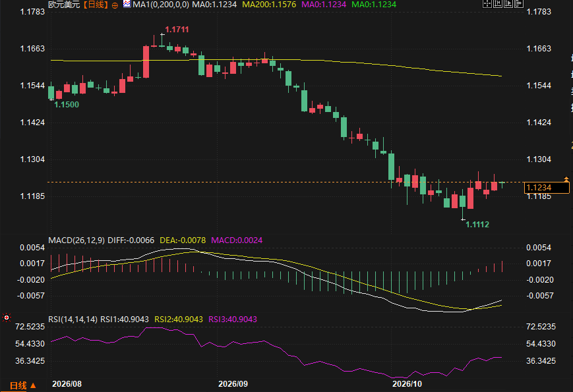Click the RSI(14,14,14) indicator label
The height and width of the screenshot is (392, 573).
tap(73, 320)
